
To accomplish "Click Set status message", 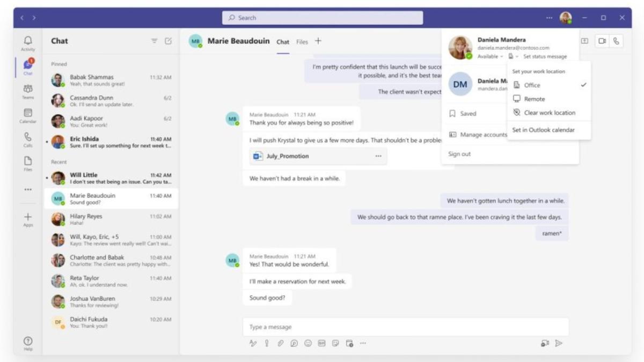I will (545, 56).
